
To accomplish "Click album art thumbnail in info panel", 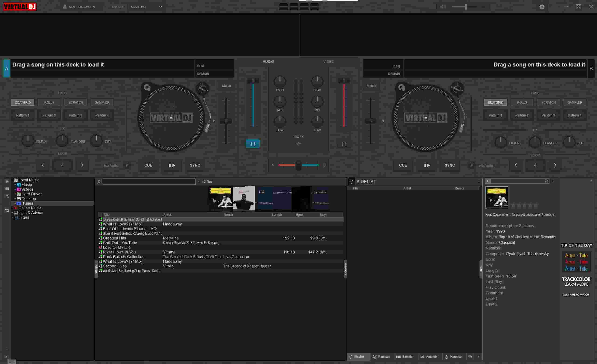I will tap(496, 197).
